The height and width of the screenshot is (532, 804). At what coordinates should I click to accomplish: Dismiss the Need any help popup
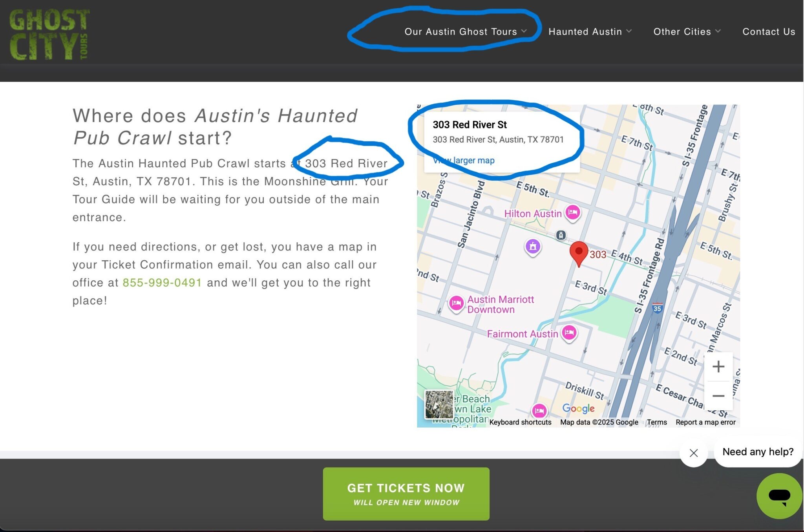(694, 453)
